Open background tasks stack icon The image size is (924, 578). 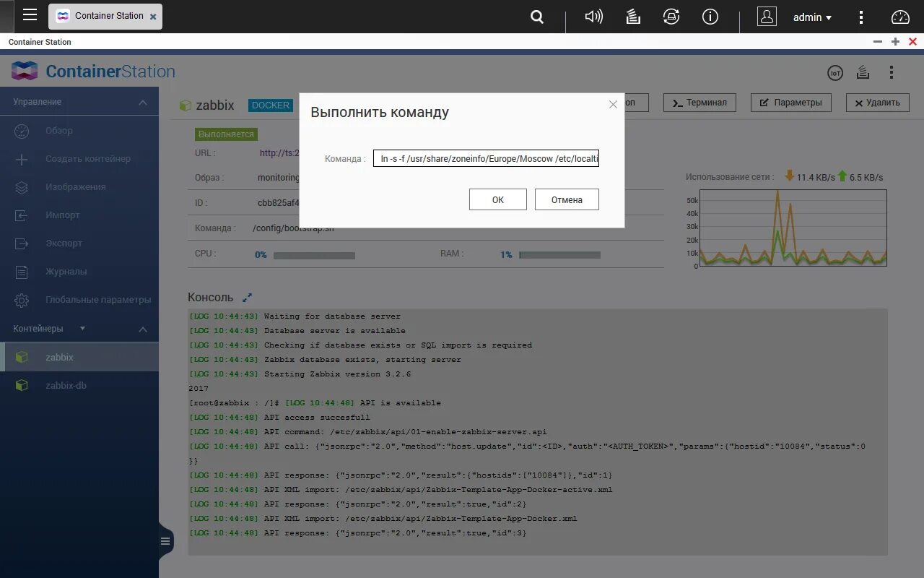pos(633,17)
